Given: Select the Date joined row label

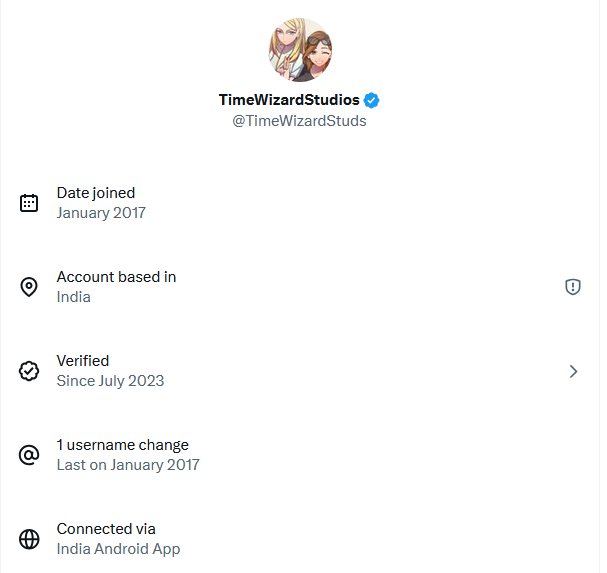Looking at the screenshot, I should [x=96, y=193].
